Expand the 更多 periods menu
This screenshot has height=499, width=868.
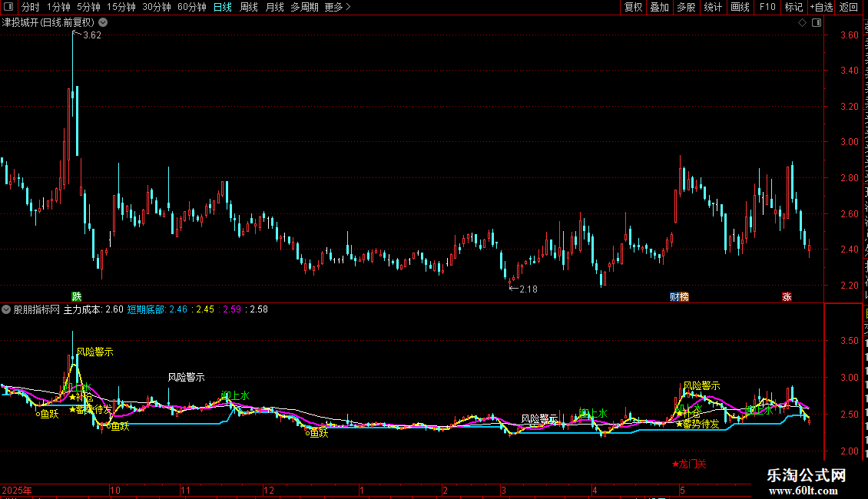(x=338, y=7)
